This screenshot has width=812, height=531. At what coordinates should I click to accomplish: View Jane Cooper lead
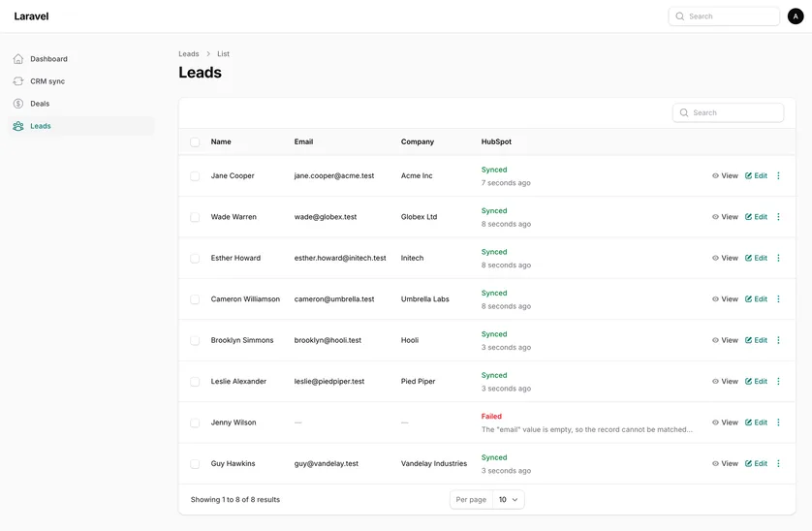(725, 175)
